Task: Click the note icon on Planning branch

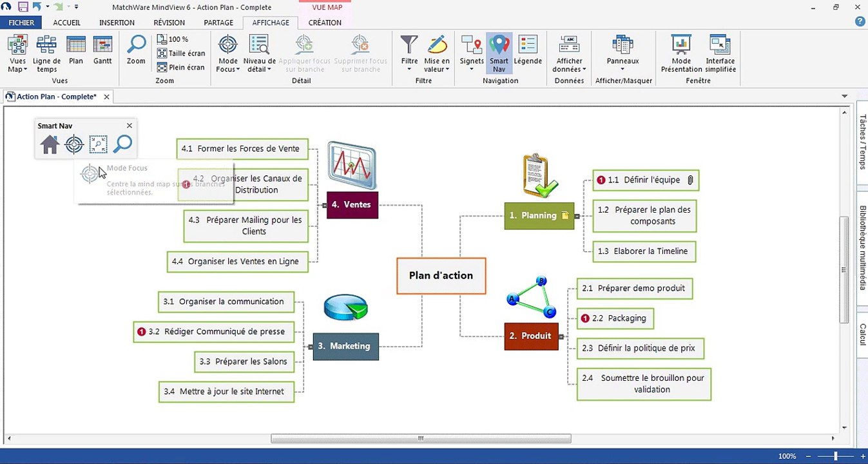Action: [565, 216]
